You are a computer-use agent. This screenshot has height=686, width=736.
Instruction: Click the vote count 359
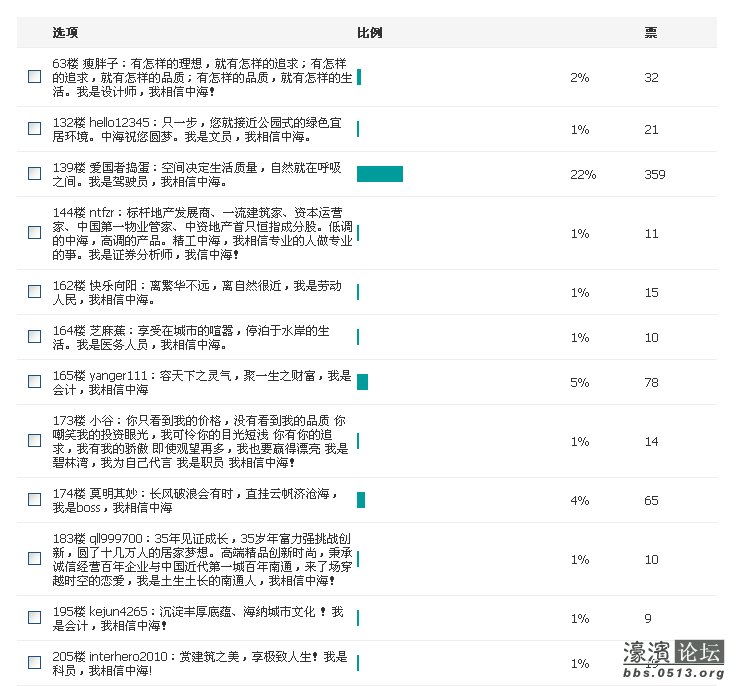coord(655,175)
